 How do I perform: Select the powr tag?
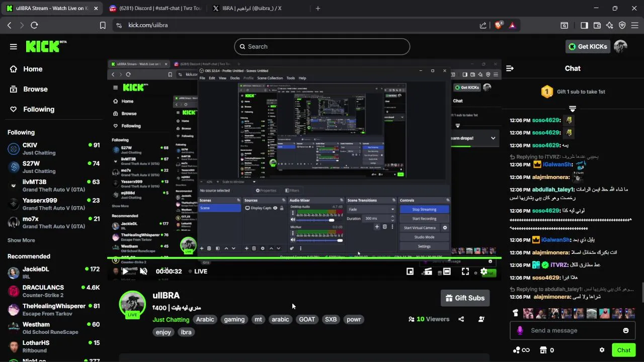(354, 319)
